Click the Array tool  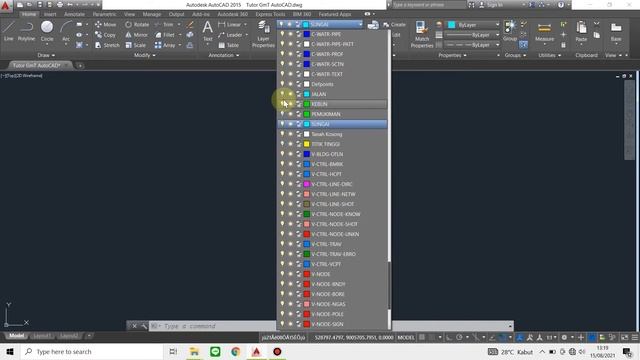tap(165, 45)
